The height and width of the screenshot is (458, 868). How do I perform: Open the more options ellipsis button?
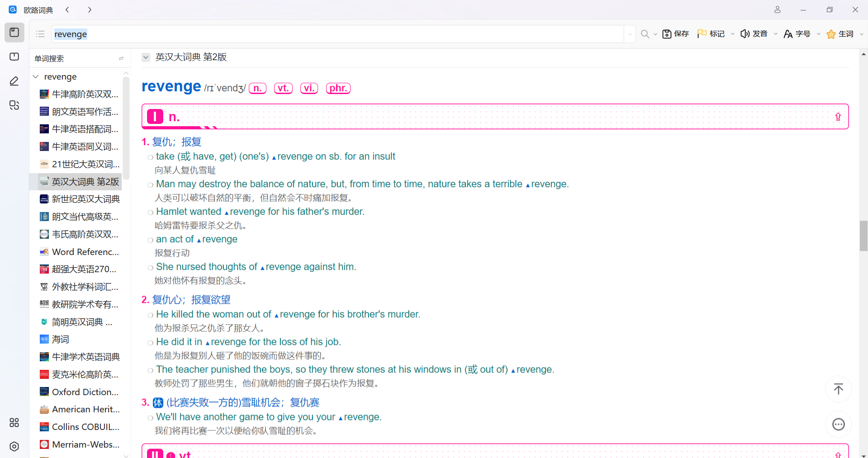839,425
